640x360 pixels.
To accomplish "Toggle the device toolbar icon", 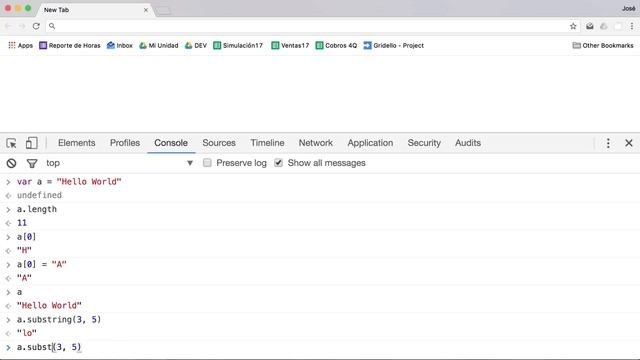I will point(31,143).
